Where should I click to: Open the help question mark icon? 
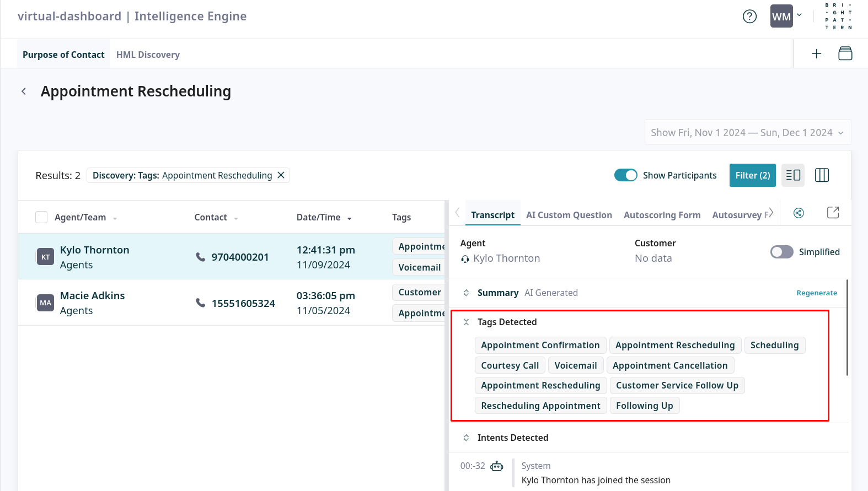tap(749, 17)
